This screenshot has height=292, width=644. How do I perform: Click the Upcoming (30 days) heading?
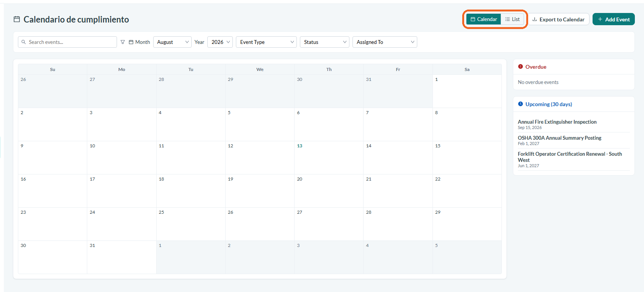pos(548,104)
